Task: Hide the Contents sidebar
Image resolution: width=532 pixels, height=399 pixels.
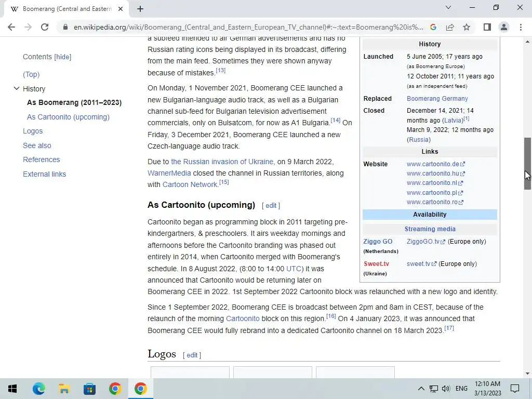Action: click(x=63, y=57)
